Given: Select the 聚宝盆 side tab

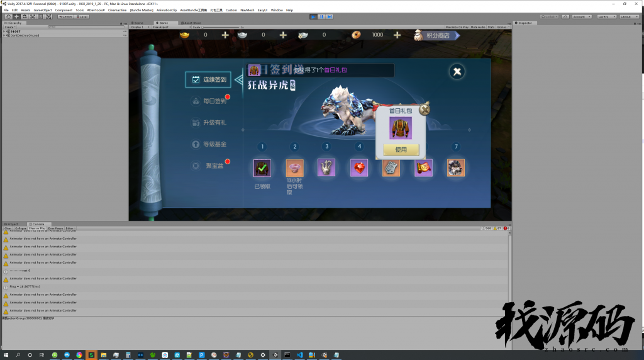Looking at the screenshot, I should (209, 166).
